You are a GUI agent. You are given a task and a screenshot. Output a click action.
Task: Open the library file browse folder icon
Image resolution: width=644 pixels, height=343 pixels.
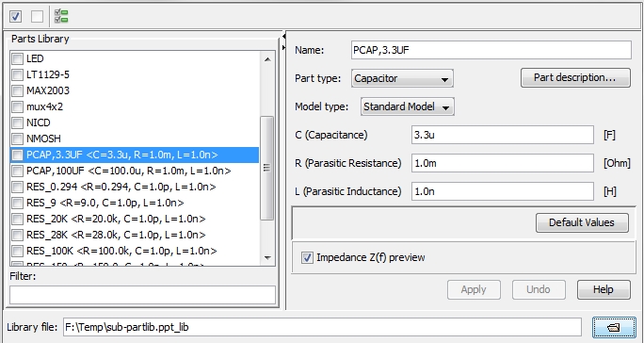tap(614, 327)
